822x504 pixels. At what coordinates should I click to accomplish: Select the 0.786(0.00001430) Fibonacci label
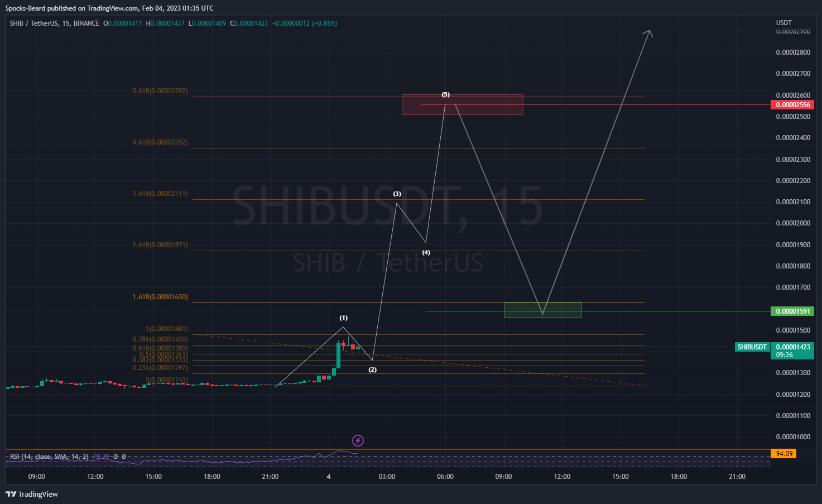[x=160, y=339]
